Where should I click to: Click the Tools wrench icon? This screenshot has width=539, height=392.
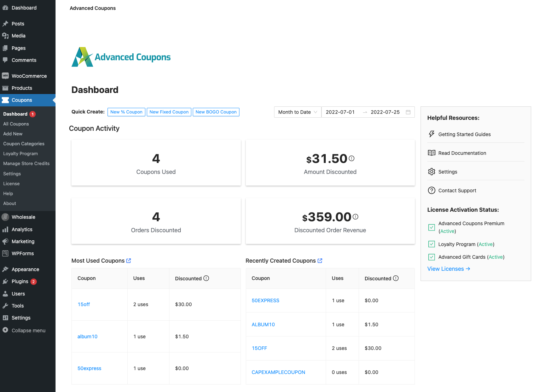coord(5,306)
